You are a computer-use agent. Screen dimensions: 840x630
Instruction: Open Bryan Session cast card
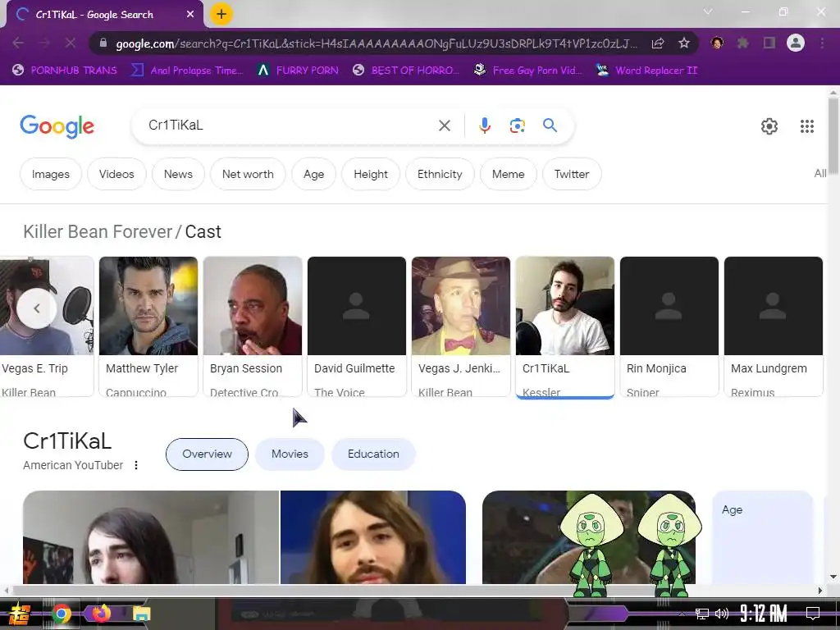(x=253, y=326)
